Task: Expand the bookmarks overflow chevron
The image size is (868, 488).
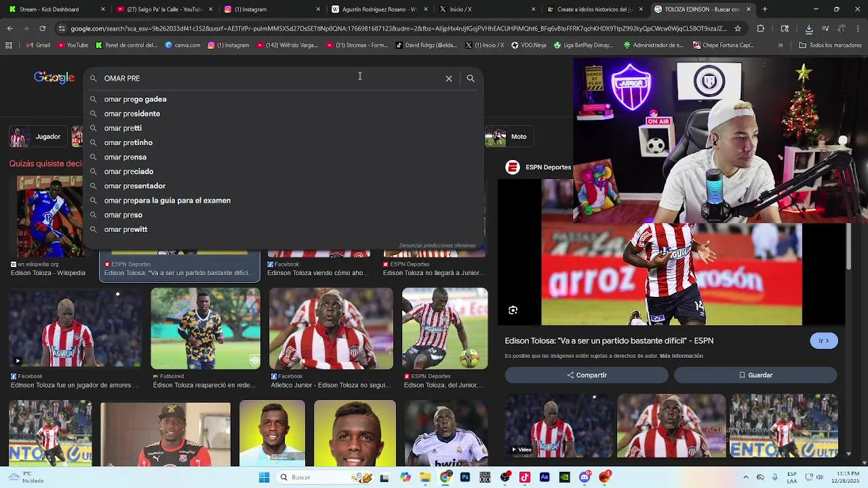Action: point(781,45)
